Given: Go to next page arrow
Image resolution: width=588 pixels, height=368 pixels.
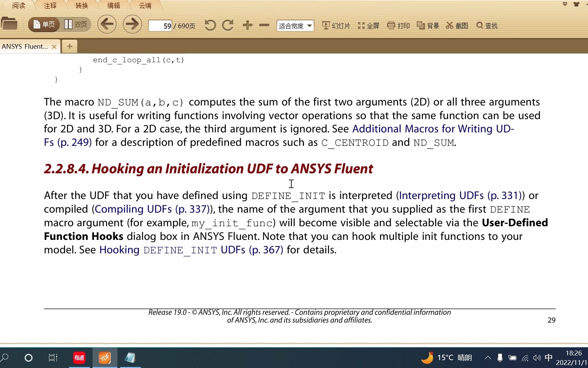Looking at the screenshot, I should 132,24.
